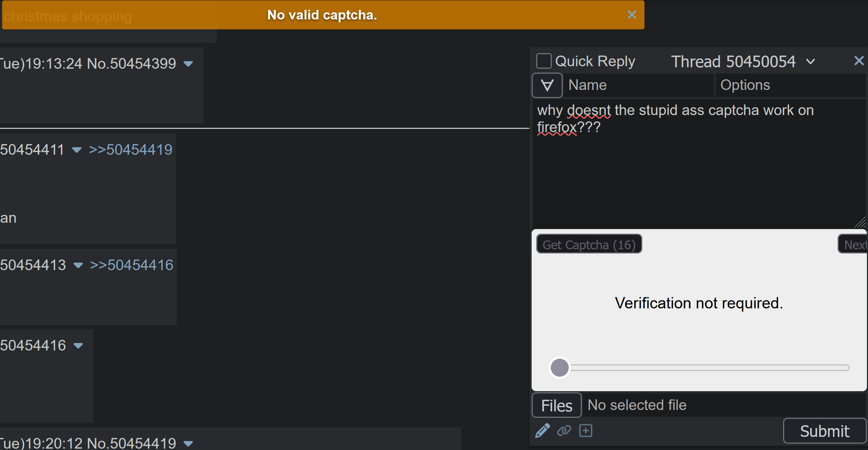This screenshot has width=868, height=450.
Task: Open post menu arrow for 50454416
Action: pyautogui.click(x=78, y=346)
